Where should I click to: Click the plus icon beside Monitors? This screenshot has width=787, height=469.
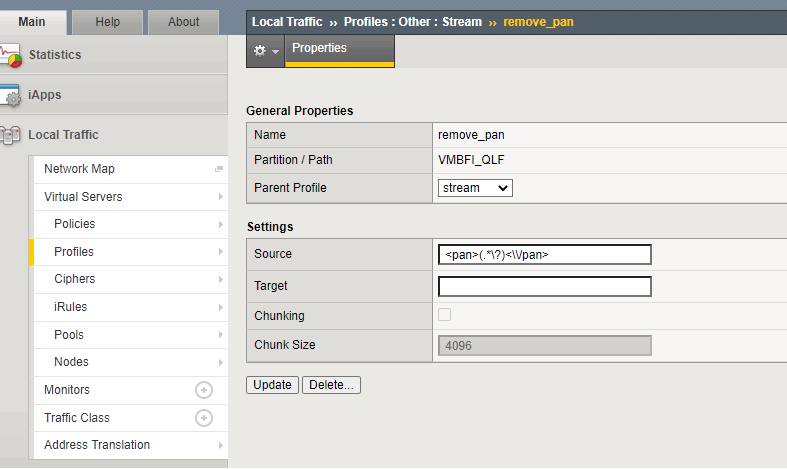coord(204,390)
